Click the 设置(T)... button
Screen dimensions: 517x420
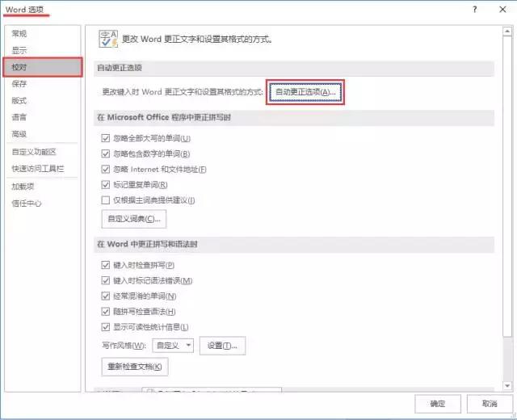click(x=223, y=346)
